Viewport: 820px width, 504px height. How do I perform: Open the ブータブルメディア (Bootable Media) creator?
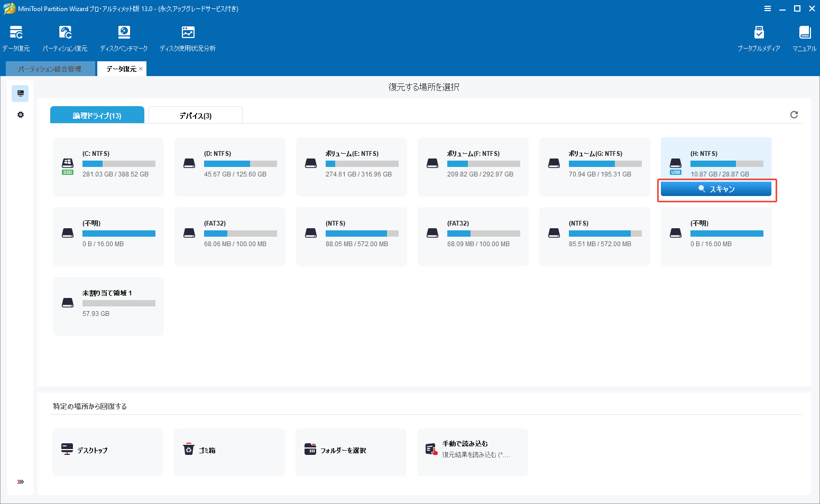759,37
